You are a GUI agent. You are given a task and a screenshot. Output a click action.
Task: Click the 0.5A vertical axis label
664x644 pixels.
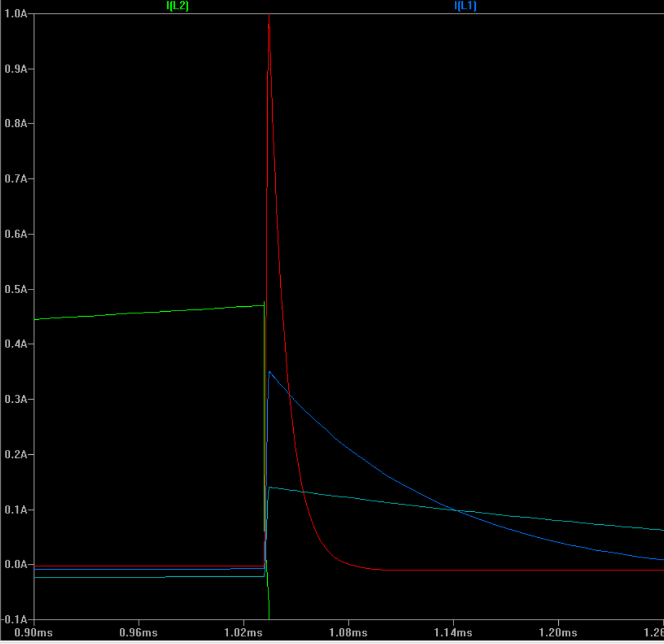click(x=16, y=289)
